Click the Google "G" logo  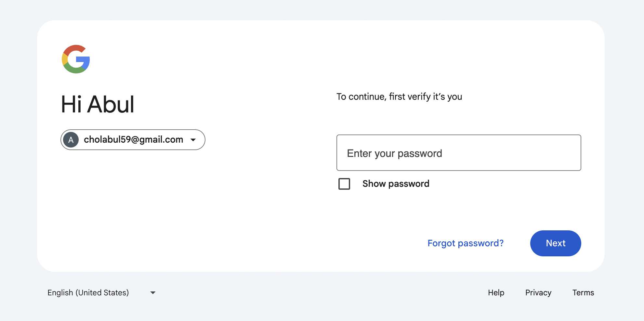click(76, 59)
